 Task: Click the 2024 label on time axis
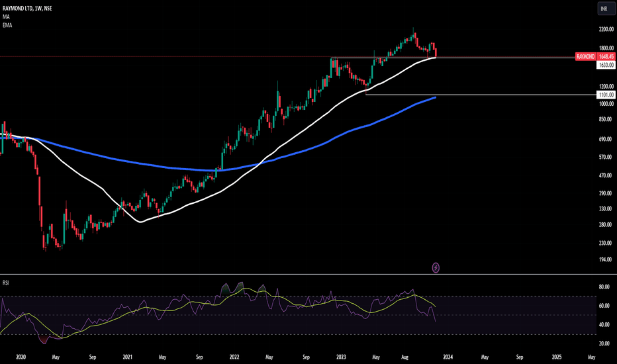pyautogui.click(x=448, y=357)
